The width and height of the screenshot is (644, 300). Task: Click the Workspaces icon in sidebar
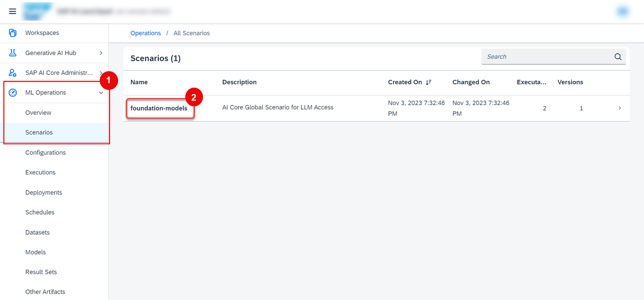[x=13, y=33]
